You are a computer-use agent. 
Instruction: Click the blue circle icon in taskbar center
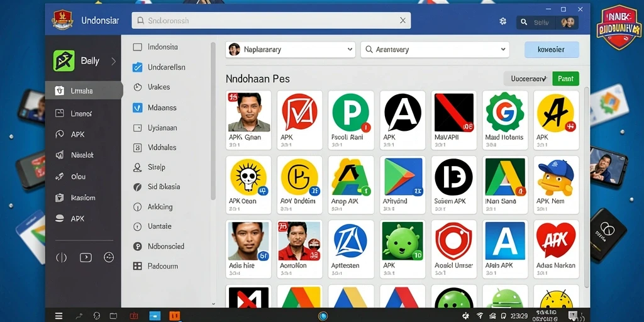coord(323,316)
